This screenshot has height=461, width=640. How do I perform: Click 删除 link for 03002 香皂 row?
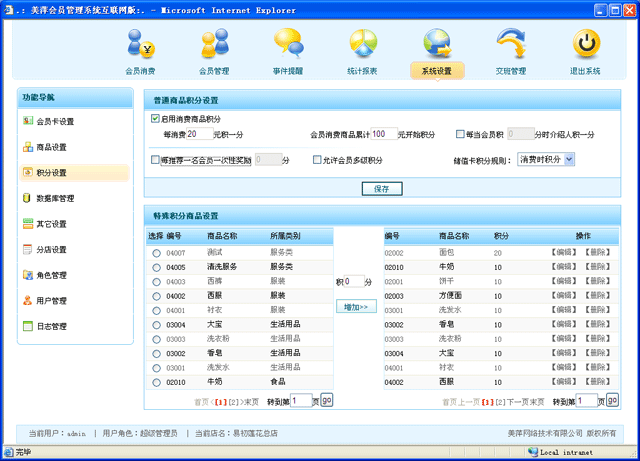tap(598, 324)
